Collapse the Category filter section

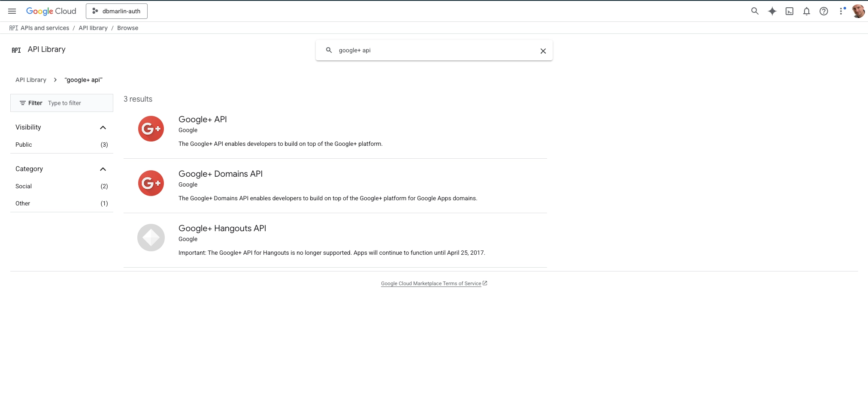[103, 169]
